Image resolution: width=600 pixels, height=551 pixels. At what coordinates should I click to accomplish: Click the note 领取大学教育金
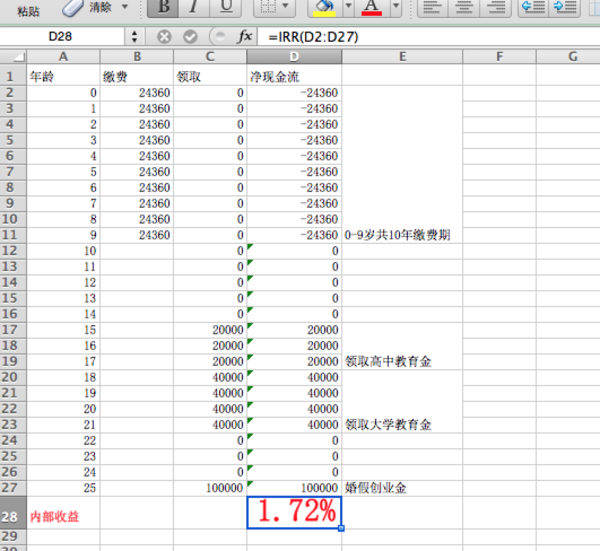[388, 425]
